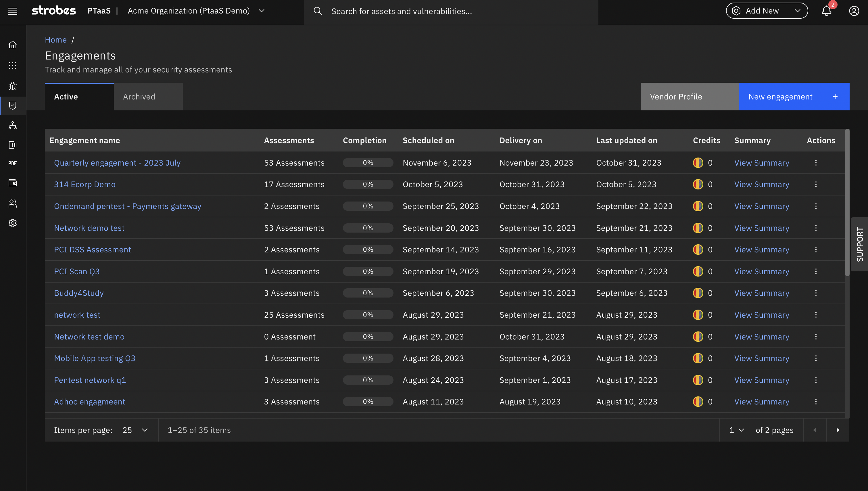Open the wallet credits sidebar icon

coord(12,183)
